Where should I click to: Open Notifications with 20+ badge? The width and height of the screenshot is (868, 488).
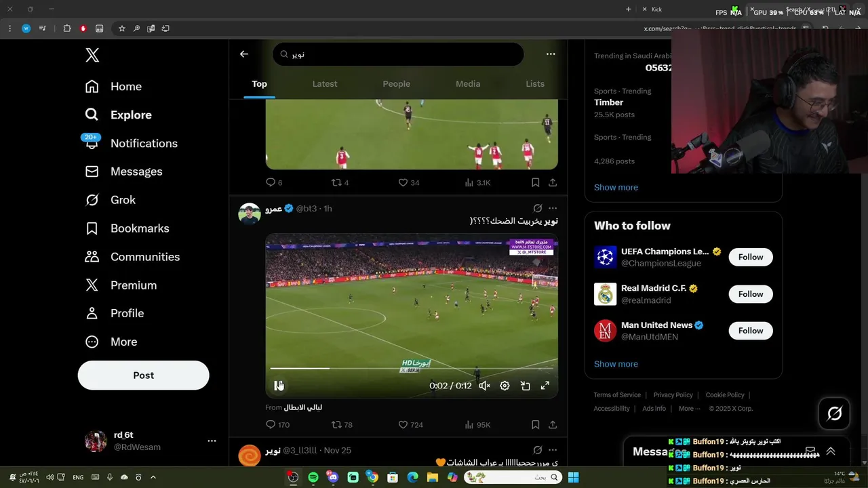click(130, 143)
